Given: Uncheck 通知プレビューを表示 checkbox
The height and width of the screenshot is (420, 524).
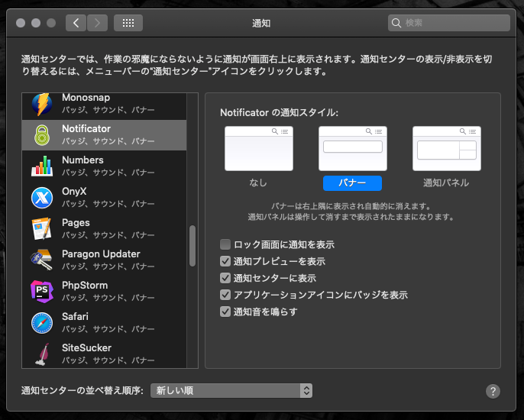Looking at the screenshot, I should 225,261.
